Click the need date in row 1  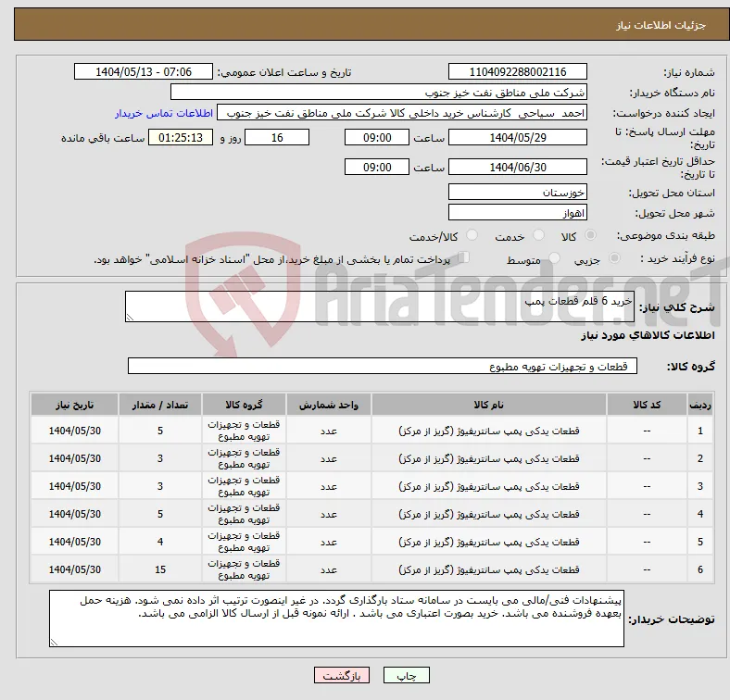click(74, 431)
